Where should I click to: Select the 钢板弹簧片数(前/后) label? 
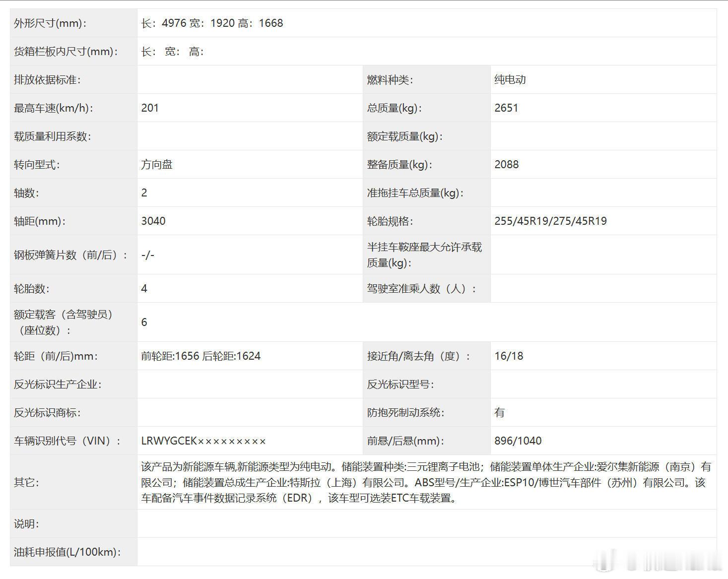point(71,255)
